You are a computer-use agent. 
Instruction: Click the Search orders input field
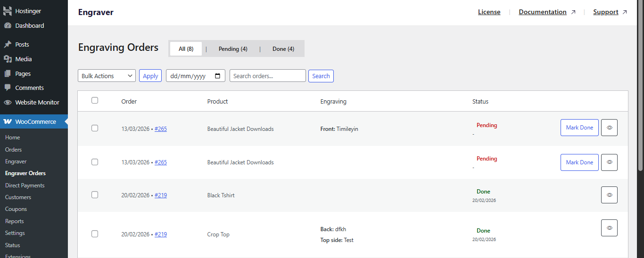[x=267, y=76]
